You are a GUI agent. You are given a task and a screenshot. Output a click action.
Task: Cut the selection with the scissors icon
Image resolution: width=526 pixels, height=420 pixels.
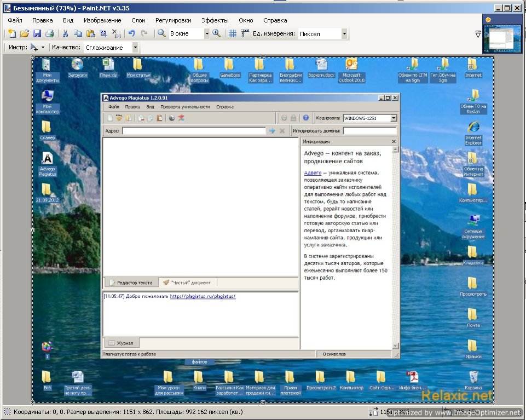[66, 33]
